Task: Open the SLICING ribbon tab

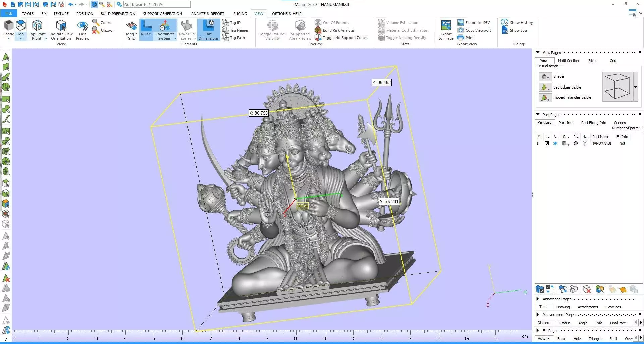Action: 240,14
